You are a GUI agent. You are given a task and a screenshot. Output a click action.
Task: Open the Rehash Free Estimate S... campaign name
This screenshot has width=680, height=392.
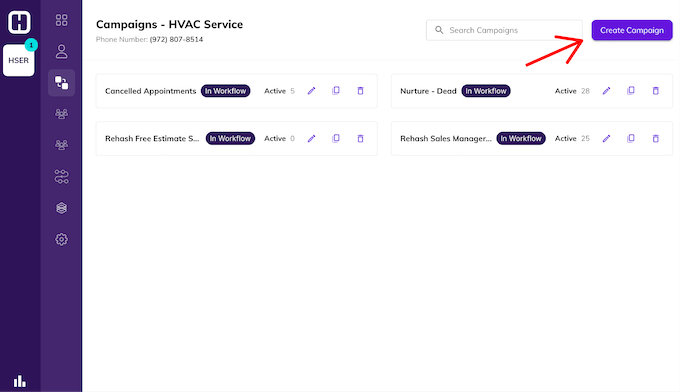click(152, 139)
